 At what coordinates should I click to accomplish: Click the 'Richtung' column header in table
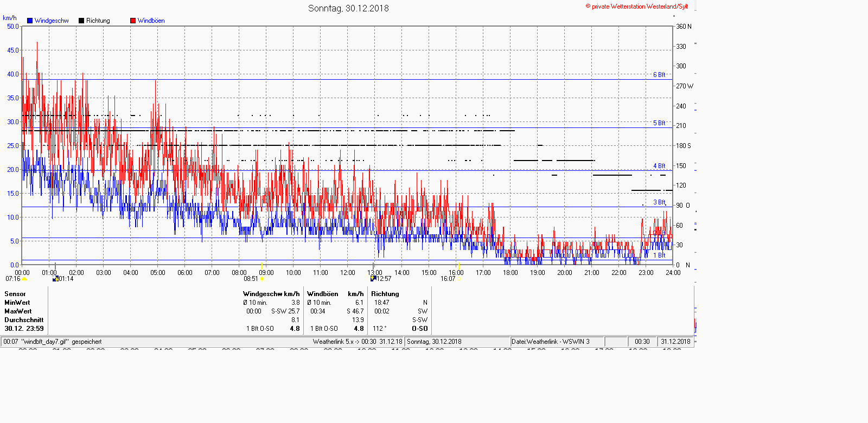coord(385,294)
